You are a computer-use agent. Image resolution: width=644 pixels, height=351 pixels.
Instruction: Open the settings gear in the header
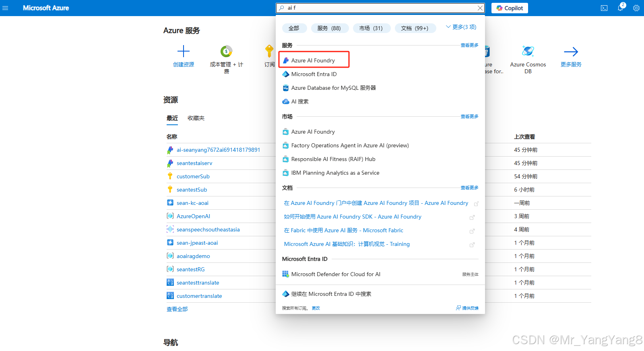636,8
